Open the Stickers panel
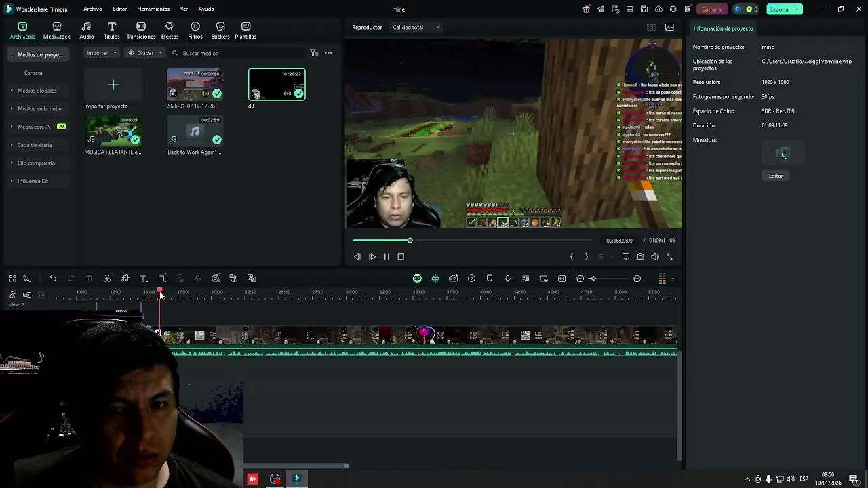The image size is (868, 488). tap(220, 30)
